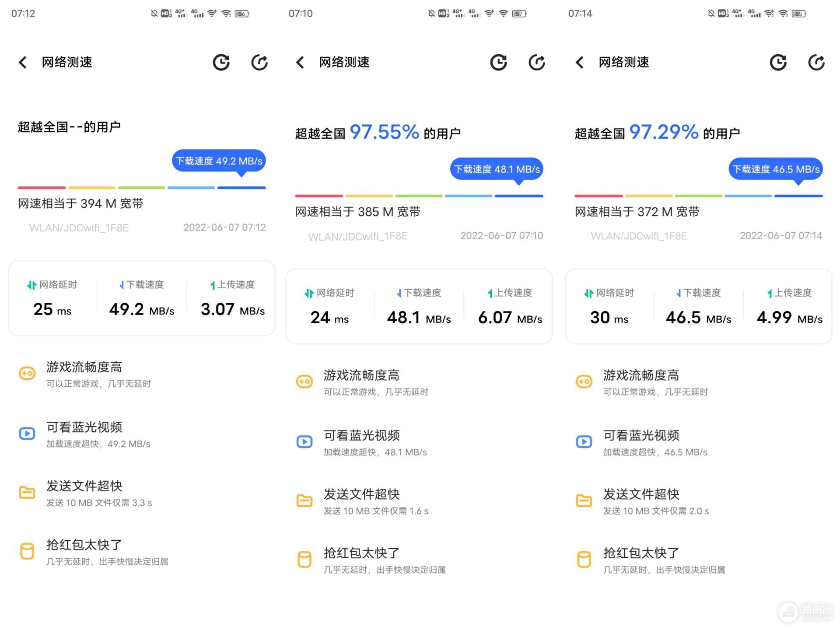Tap gamepad icon in 07:14 screen
Viewport: 840px width, 630px height.
(x=584, y=381)
